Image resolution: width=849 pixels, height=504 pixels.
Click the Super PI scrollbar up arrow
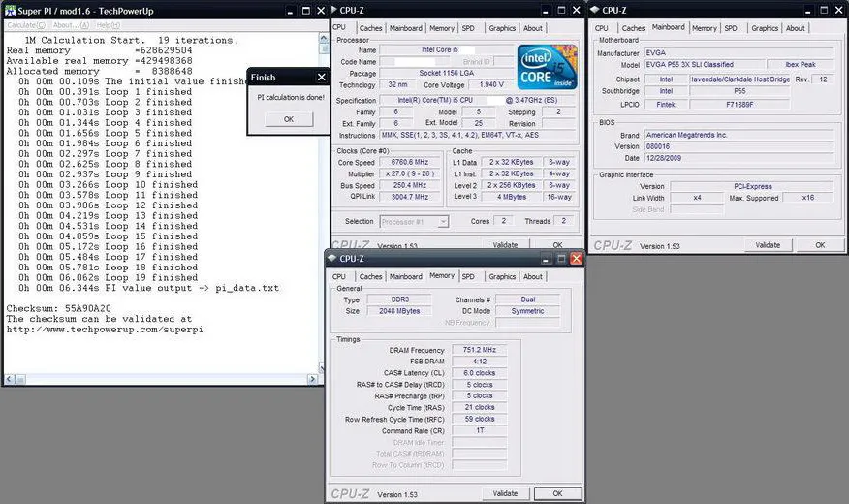pos(324,38)
